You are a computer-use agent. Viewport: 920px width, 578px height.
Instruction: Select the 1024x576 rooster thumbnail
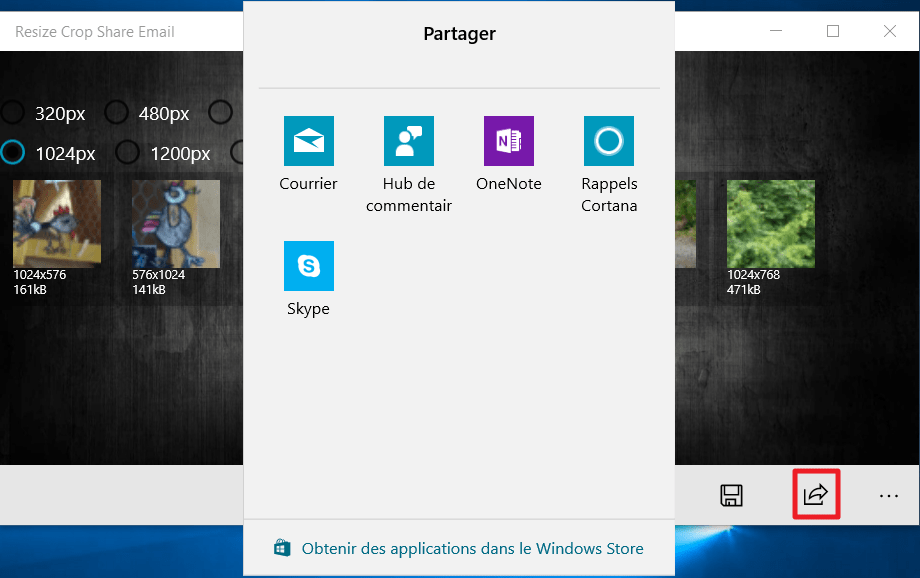(x=57, y=224)
